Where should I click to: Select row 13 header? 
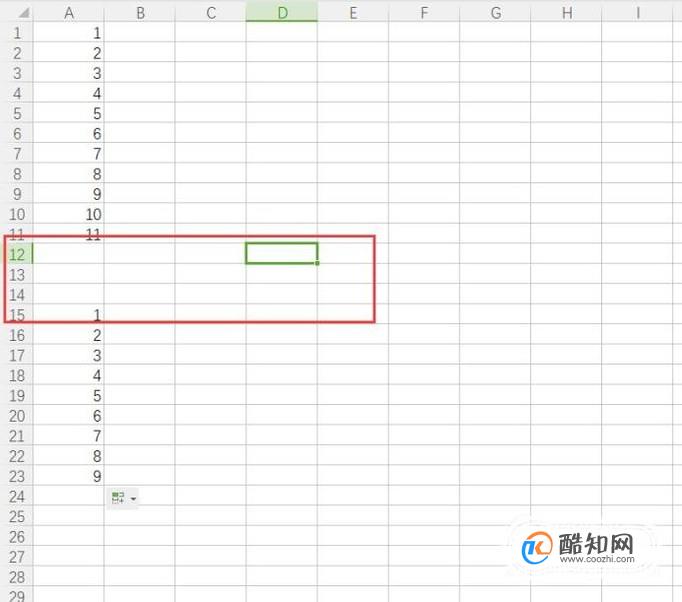point(17,274)
